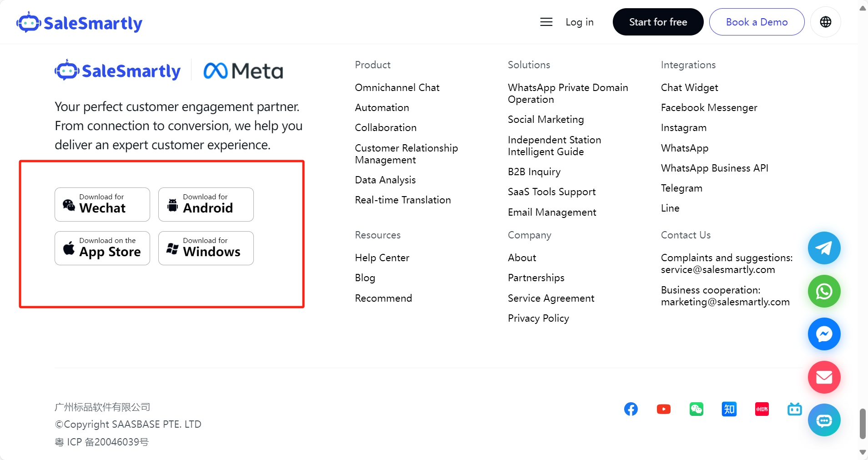868x460 pixels.
Task: Click Download for Windows button
Action: 206,248
